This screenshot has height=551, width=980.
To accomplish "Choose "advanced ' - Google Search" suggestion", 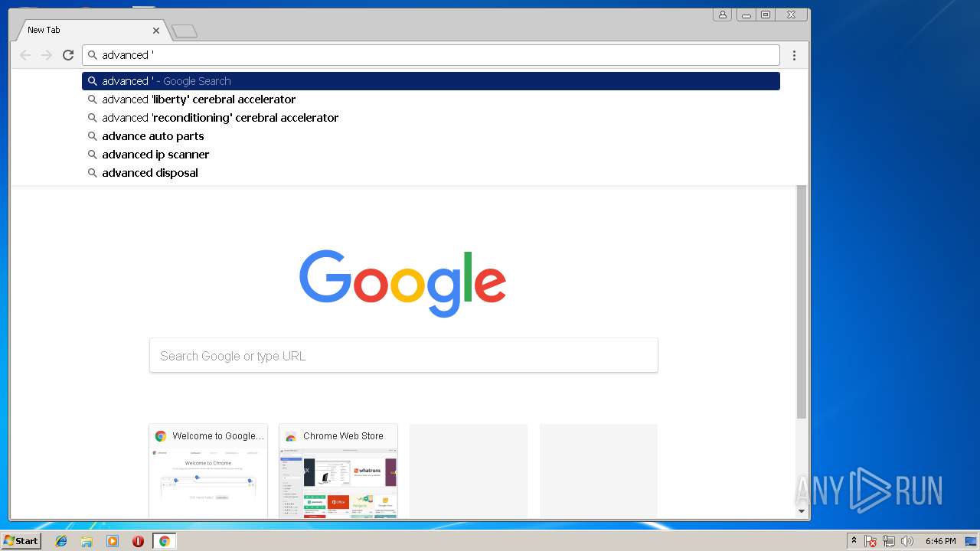I will pos(431,81).
